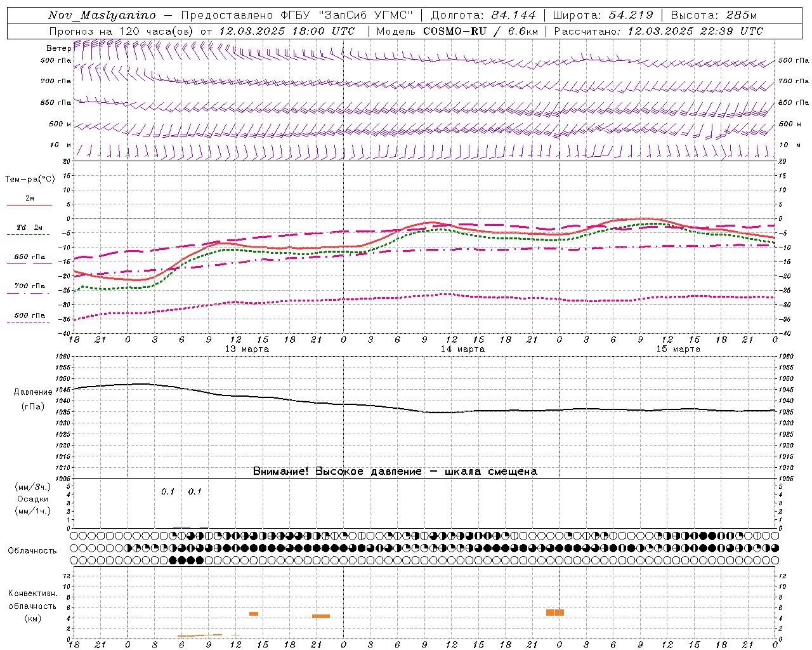Image resolution: width=812 pixels, height=650 pixels.
Task: Click the 500 гПа dotted legend under temperature
Action: tap(29, 318)
